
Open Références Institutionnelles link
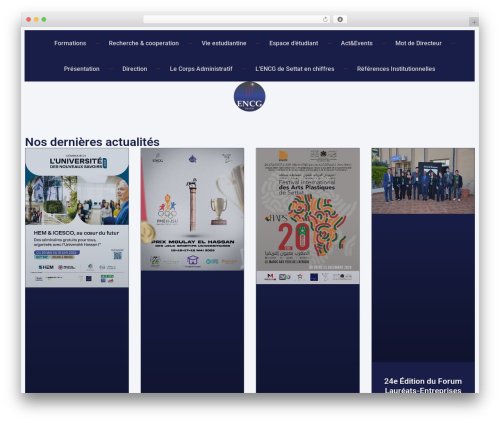[396, 69]
